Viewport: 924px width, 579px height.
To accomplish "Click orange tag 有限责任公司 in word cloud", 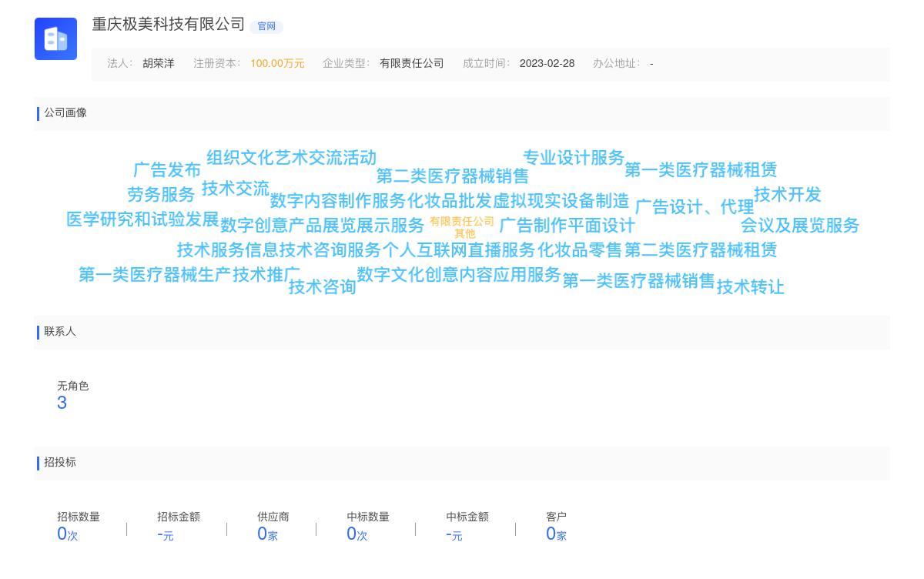I will tap(462, 222).
